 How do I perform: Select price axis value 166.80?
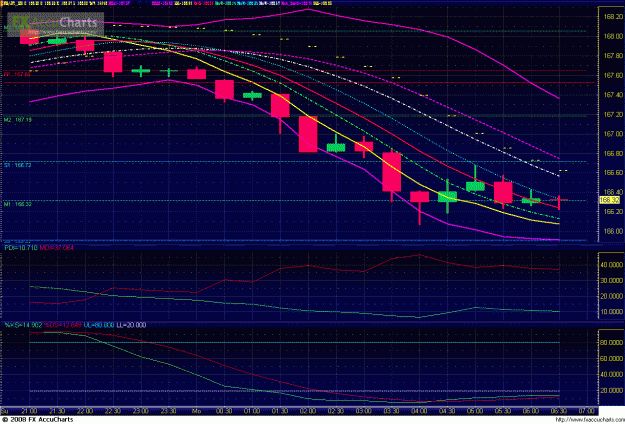coord(613,153)
